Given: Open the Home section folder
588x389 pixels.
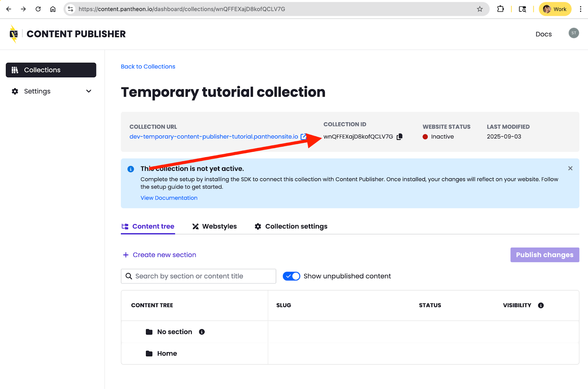Looking at the screenshot, I should tap(167, 353).
